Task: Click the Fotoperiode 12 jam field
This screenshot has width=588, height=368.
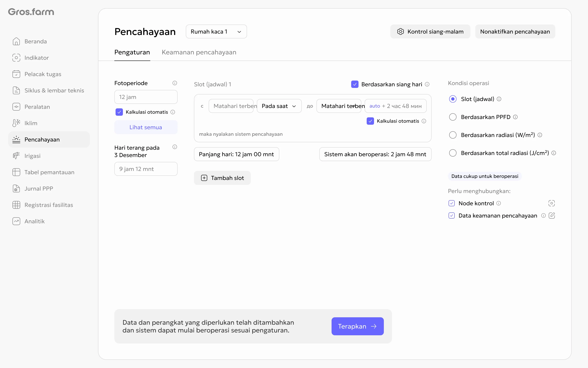Action: click(x=146, y=97)
